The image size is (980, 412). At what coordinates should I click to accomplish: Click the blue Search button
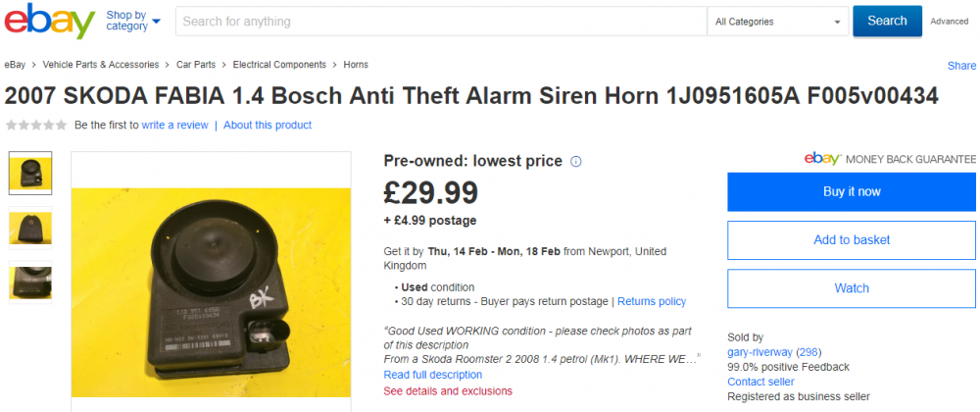(x=887, y=21)
